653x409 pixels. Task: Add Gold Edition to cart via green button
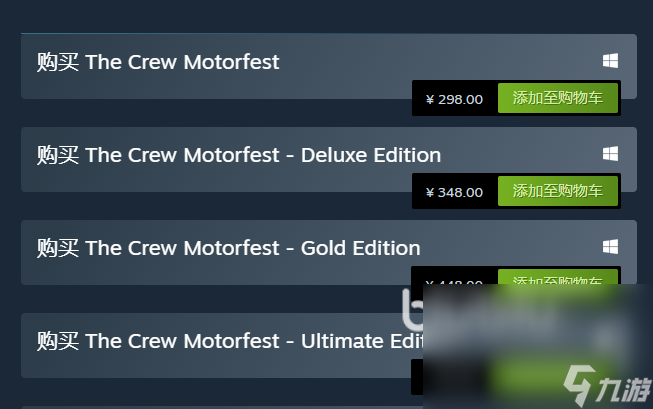[558, 277]
